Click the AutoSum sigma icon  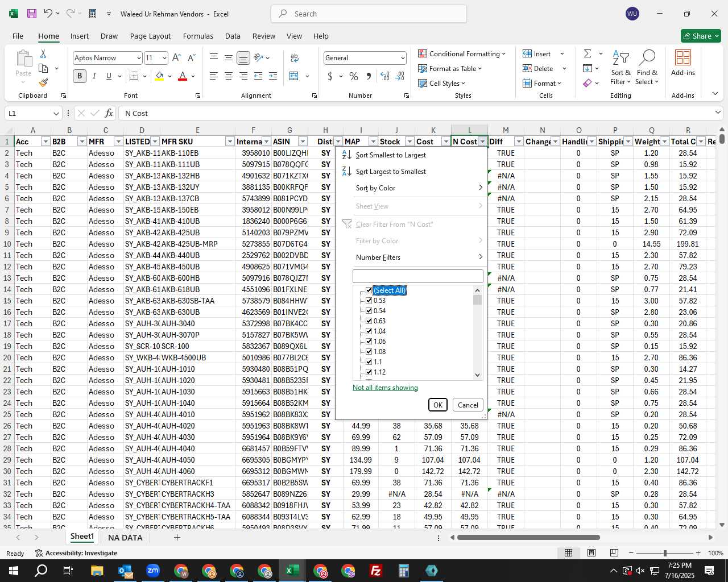click(x=588, y=53)
